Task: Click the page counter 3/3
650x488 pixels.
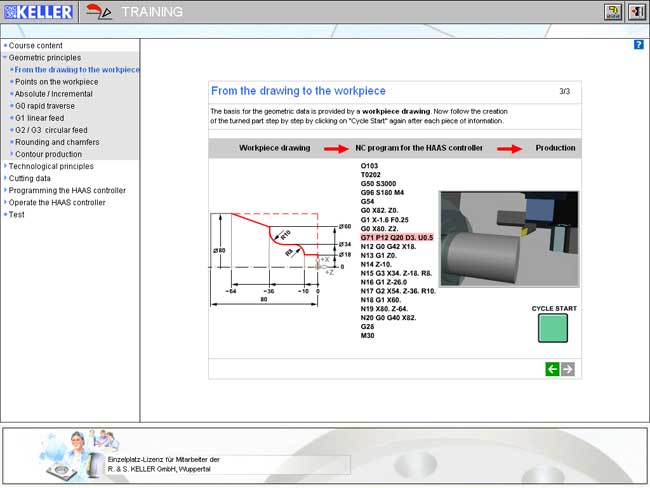Action: coord(565,91)
